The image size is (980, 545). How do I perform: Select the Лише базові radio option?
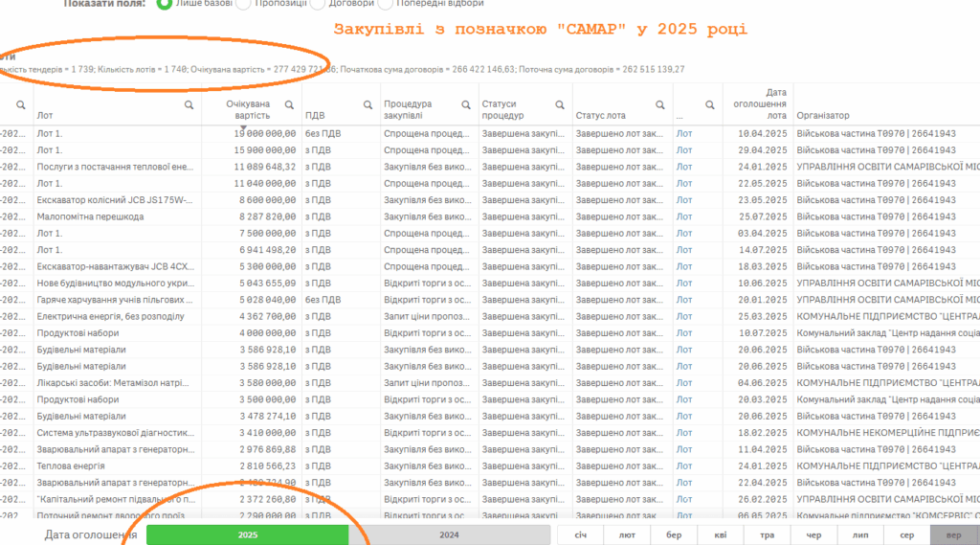[165, 3]
